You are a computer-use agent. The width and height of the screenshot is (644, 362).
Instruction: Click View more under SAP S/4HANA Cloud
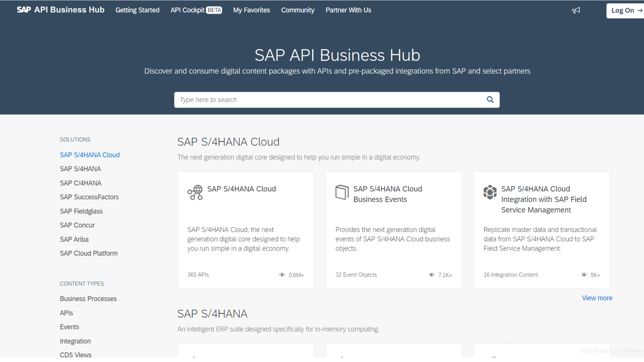[x=597, y=298]
